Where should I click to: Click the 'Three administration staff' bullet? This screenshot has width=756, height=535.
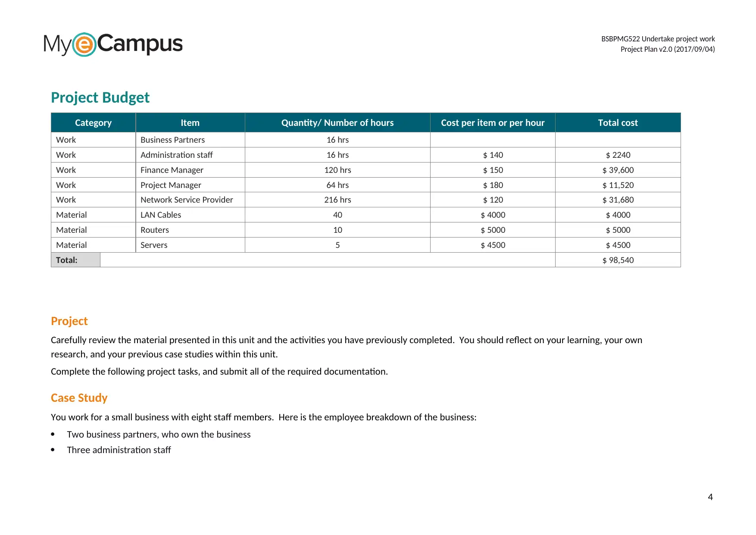pyautogui.click(x=119, y=450)
